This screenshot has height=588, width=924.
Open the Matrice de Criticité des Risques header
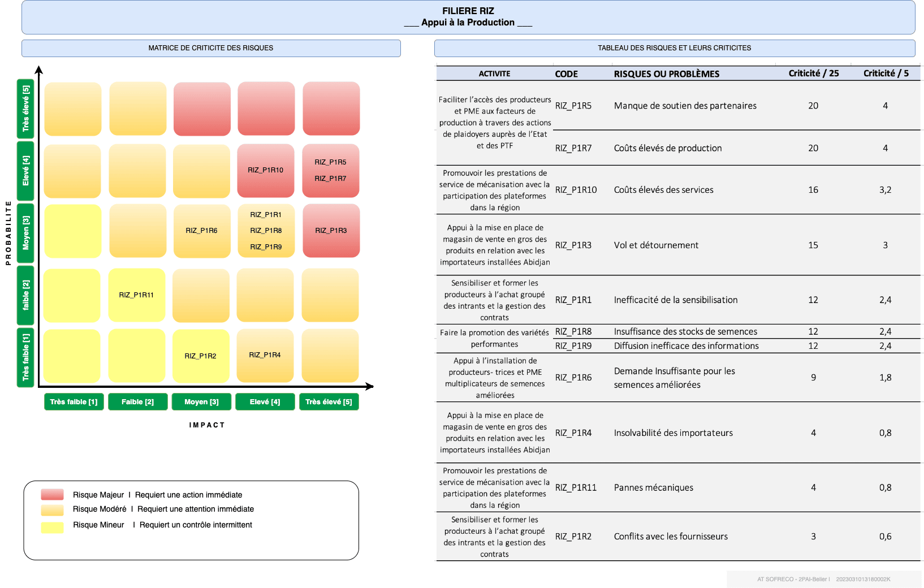pos(211,48)
